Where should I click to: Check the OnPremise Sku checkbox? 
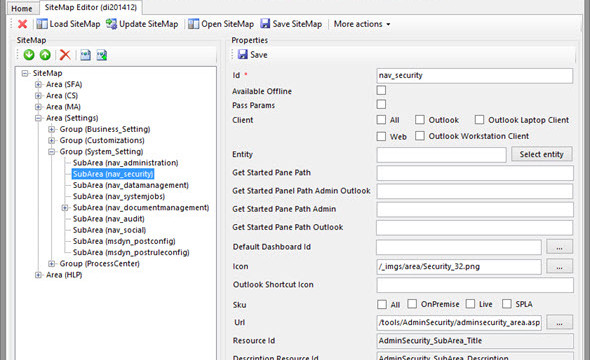(x=412, y=304)
